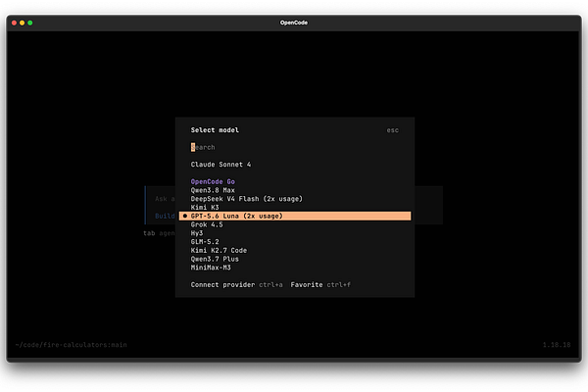Choose the Grok 4.5 model
Image resolution: width=588 pixels, height=392 pixels.
click(207, 224)
